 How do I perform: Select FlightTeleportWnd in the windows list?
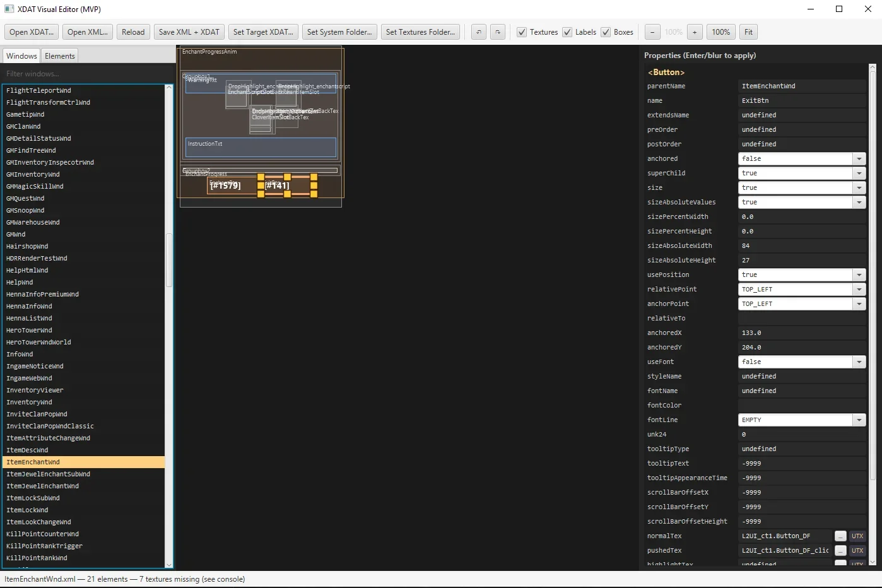point(84,91)
